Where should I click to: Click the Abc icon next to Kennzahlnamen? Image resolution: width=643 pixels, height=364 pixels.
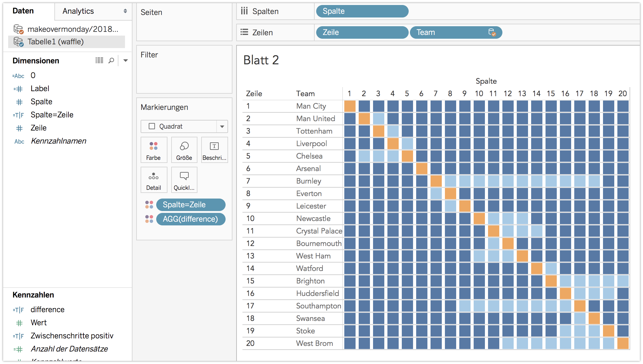[x=19, y=141]
